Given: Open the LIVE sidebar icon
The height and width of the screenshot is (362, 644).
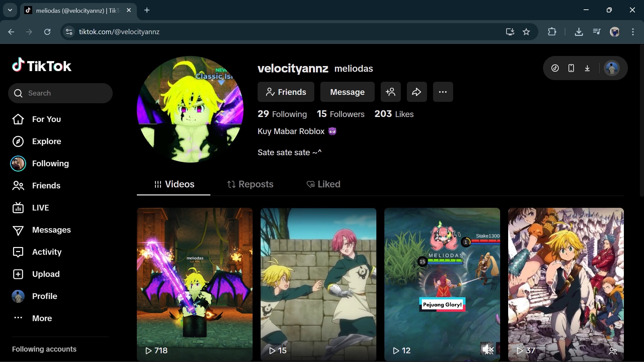Looking at the screenshot, I should [18, 208].
